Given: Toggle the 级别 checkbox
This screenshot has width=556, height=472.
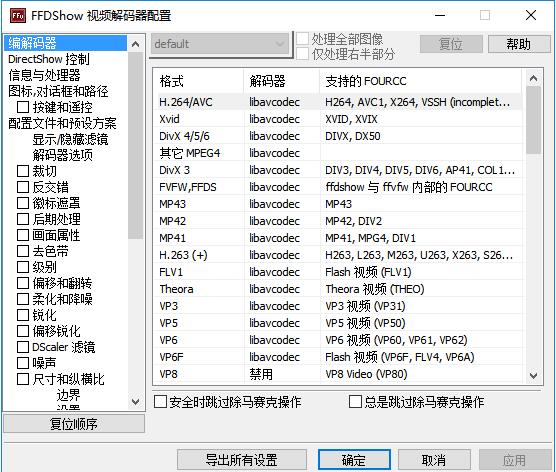Looking at the screenshot, I should pos(23,267).
